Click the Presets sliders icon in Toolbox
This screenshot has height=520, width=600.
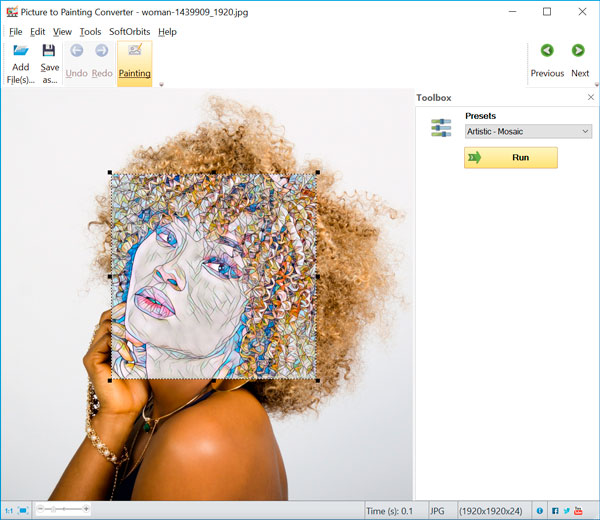coord(441,128)
